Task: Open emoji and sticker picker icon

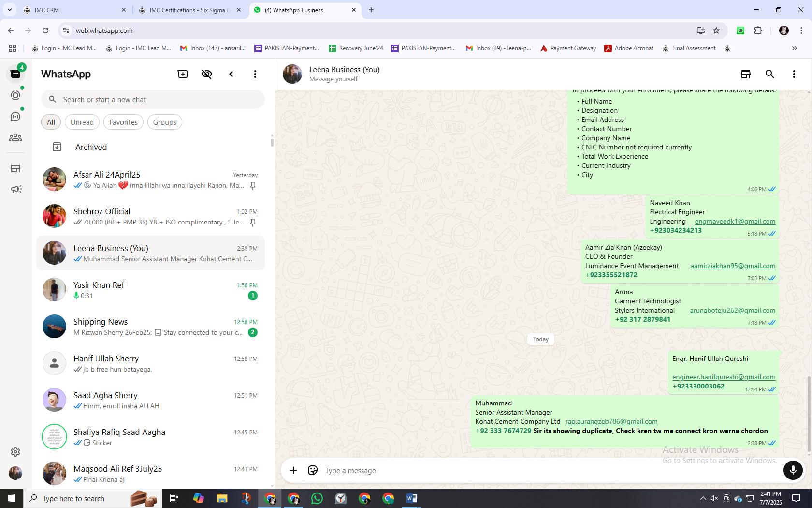Action: pos(313,470)
